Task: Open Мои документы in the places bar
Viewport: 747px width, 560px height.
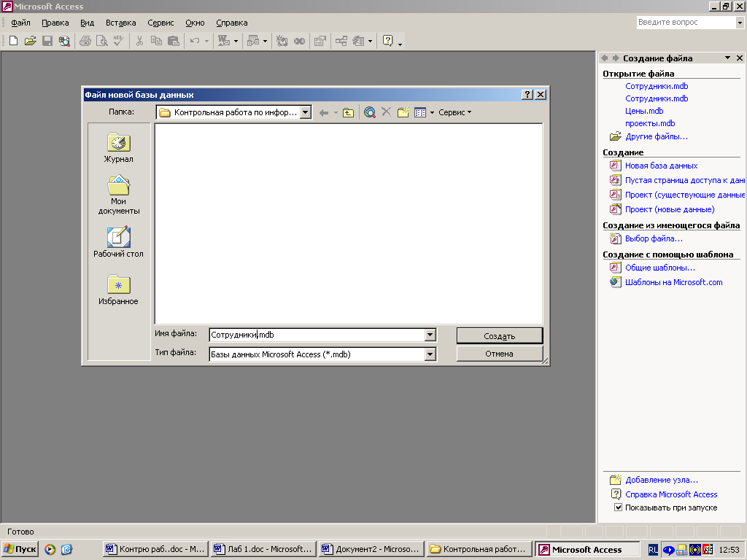Action: (118, 187)
